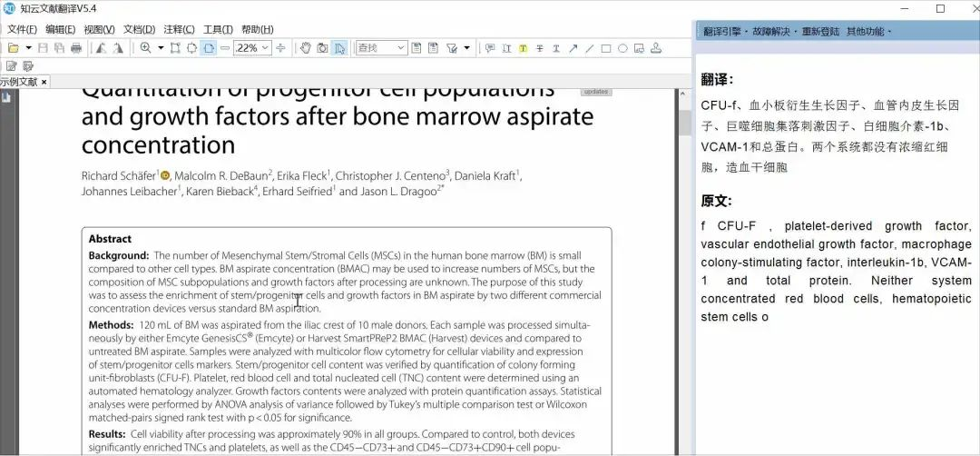
Task: Choose the strikethrough annotation tool
Action: 540,48
